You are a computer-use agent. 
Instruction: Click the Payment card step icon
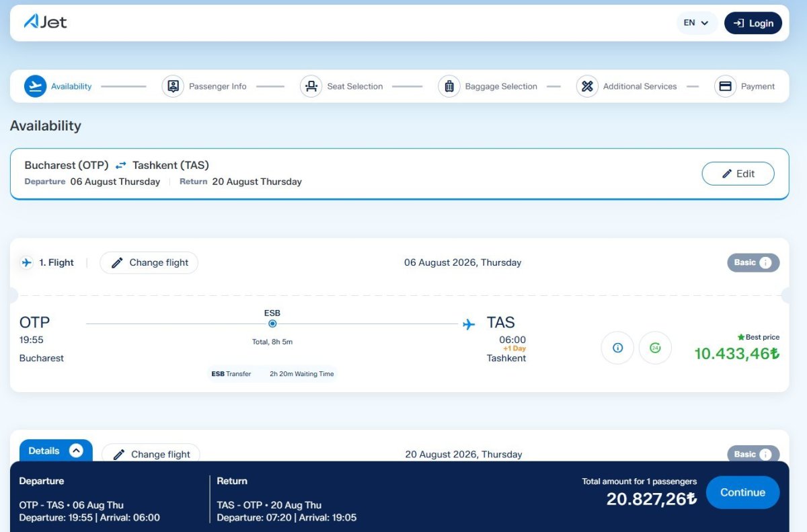click(x=725, y=86)
